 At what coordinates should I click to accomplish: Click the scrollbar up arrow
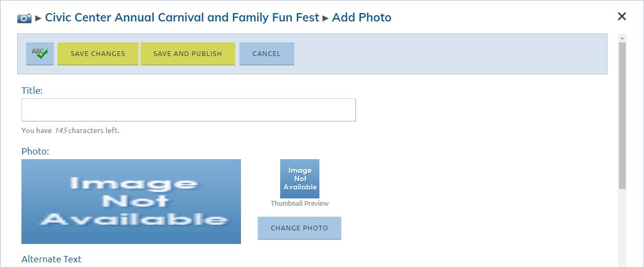[622, 38]
